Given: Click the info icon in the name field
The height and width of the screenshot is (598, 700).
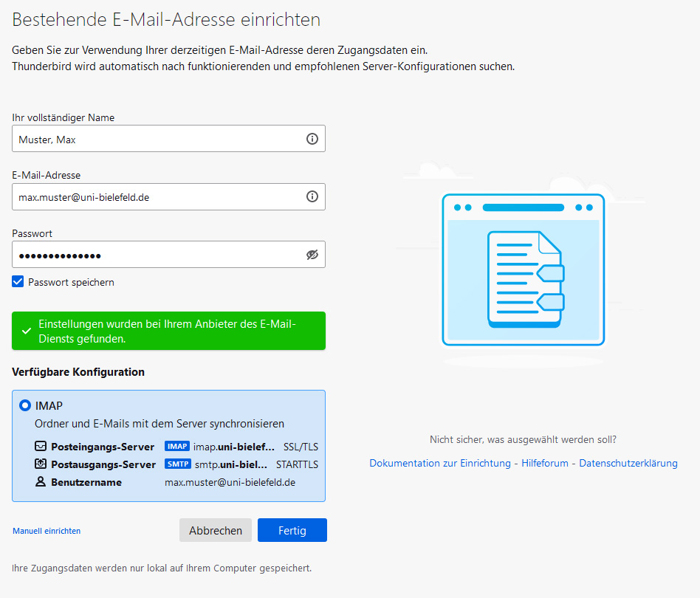Looking at the screenshot, I should [x=312, y=139].
